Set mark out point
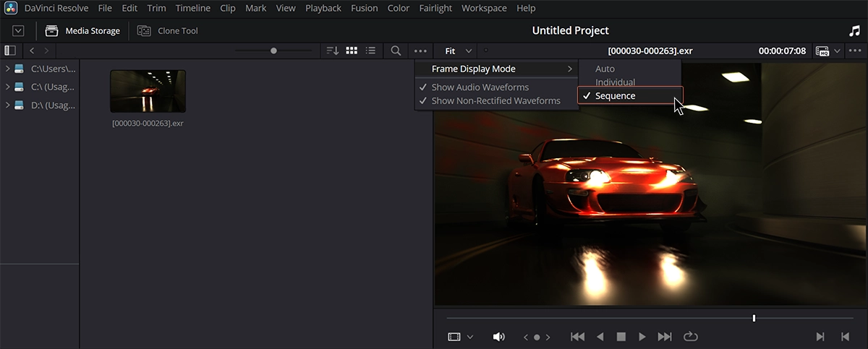Image resolution: width=868 pixels, height=349 pixels. coord(845,337)
